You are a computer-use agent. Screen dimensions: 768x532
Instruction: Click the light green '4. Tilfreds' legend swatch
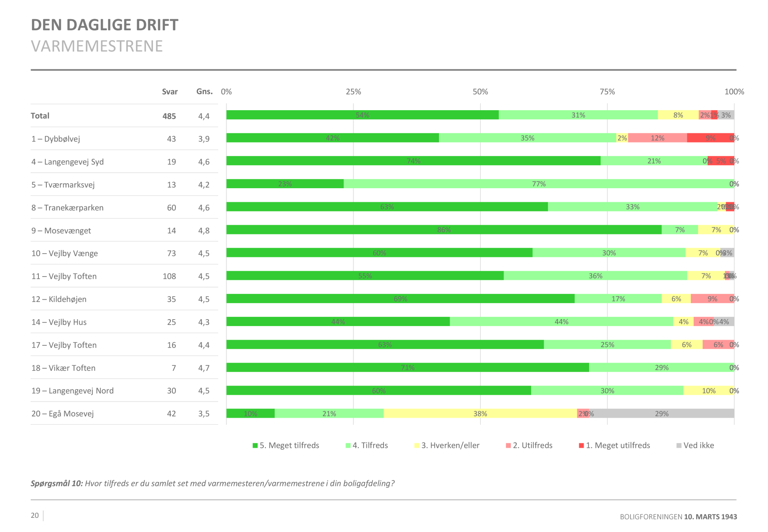[x=348, y=446]
